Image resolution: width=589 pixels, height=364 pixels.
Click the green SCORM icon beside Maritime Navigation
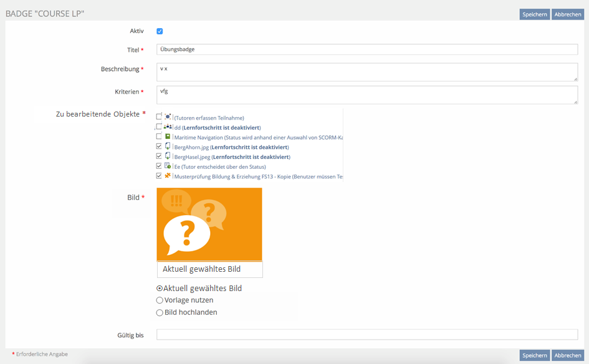click(x=168, y=136)
